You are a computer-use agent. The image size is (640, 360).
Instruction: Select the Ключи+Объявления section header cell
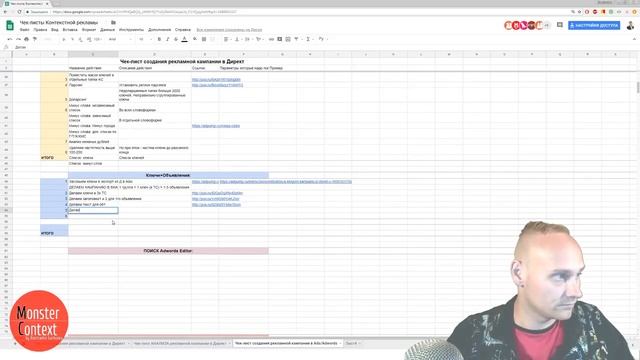[168, 175]
